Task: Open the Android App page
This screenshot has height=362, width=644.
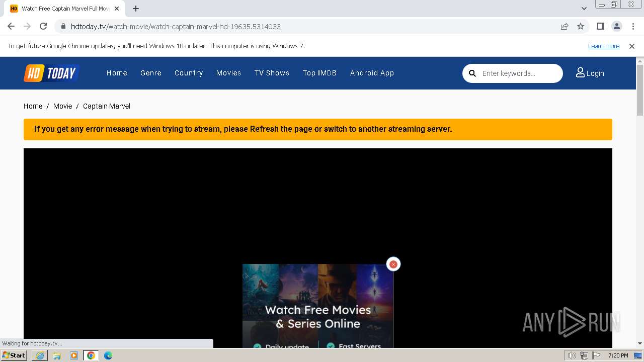Action: tap(372, 73)
